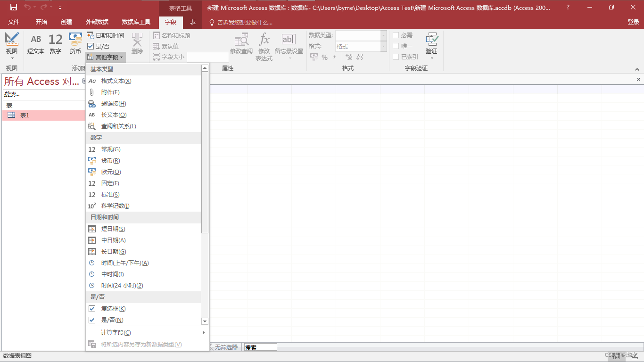The height and width of the screenshot is (362, 644).
Task: Switch to the Table (表) tab
Action: point(193,22)
